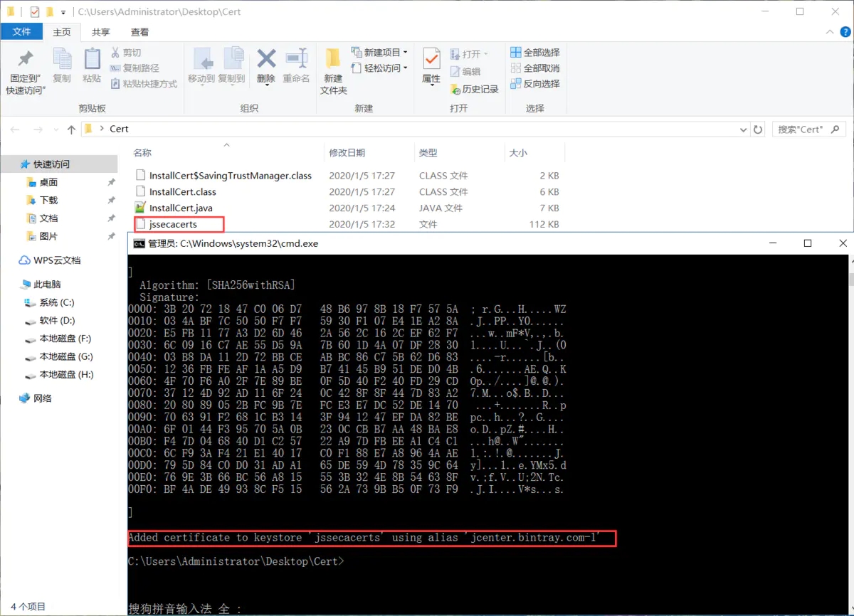Click the cmd prompt line C:\Users\Administrator\Desktop\Cert>
854x616 pixels.
click(x=236, y=561)
